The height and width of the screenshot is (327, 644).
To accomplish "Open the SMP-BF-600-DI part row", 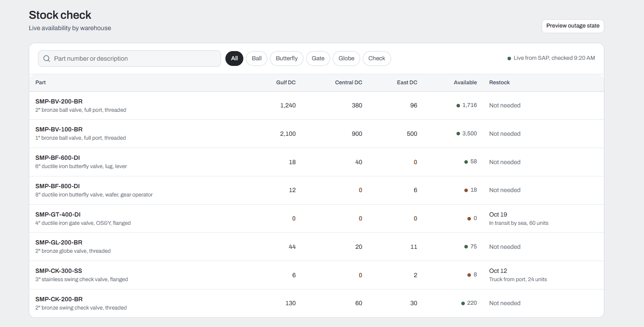I will 317,162.
